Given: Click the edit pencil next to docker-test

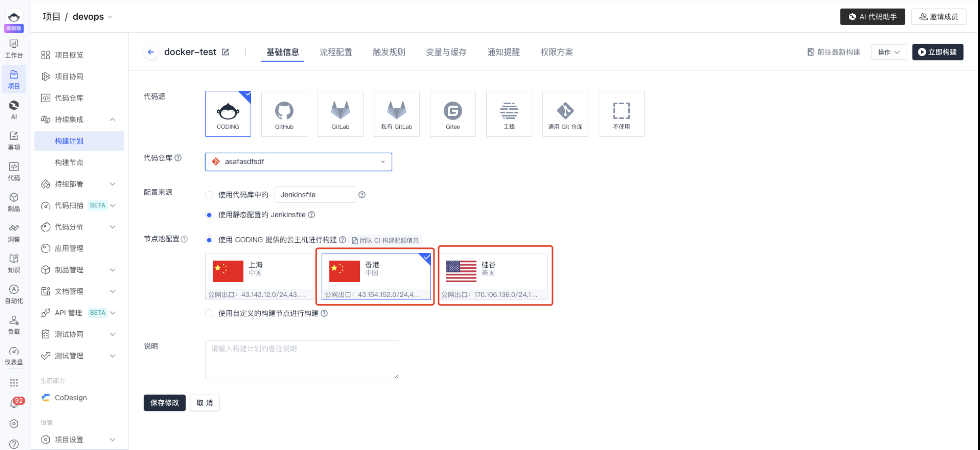Looking at the screenshot, I should click(x=226, y=52).
